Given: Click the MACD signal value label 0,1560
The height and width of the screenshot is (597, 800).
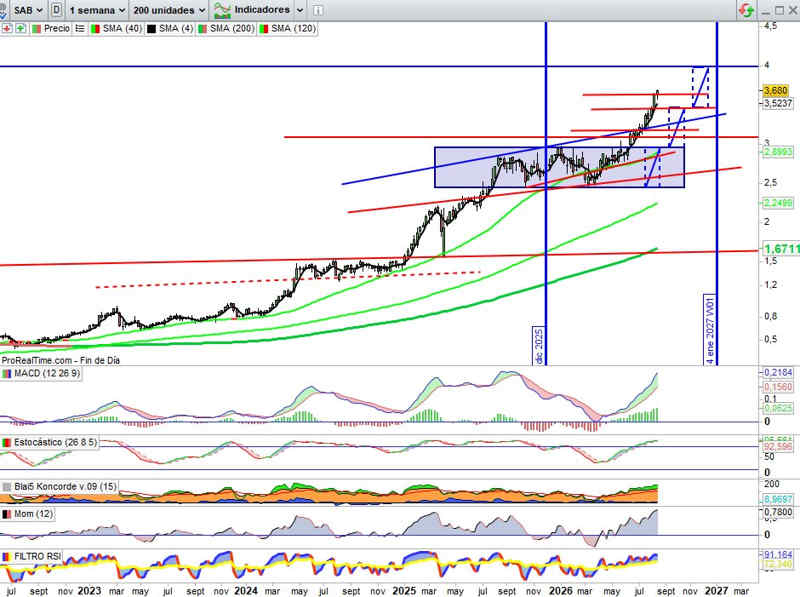Looking at the screenshot, I should (x=778, y=387).
